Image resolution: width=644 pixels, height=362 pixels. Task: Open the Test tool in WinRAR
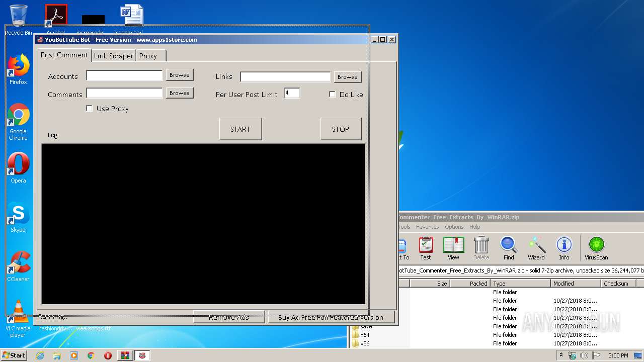pos(426,248)
